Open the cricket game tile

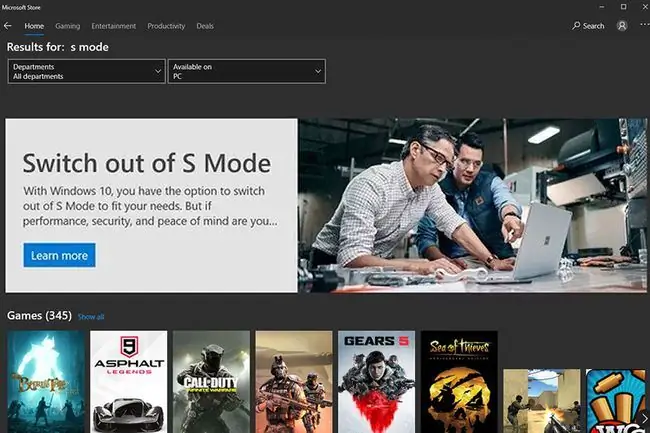coord(616,401)
